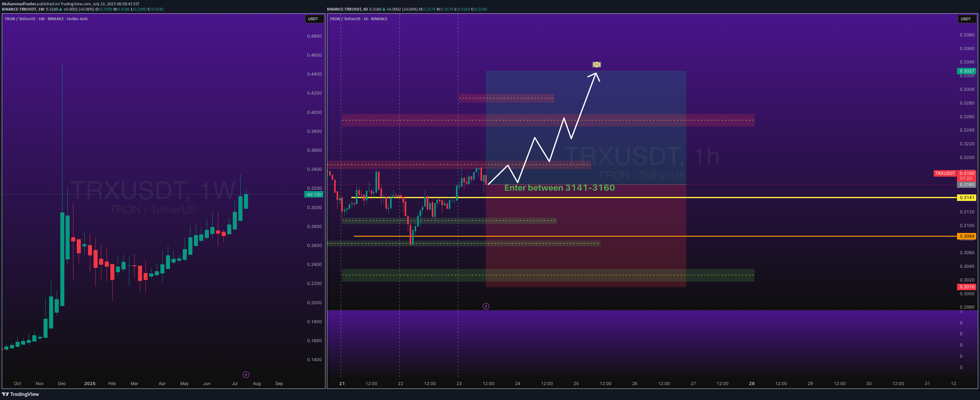This screenshot has height=400, width=980.
Task: Click the Aug label on weekly time axis
Action: point(257,384)
